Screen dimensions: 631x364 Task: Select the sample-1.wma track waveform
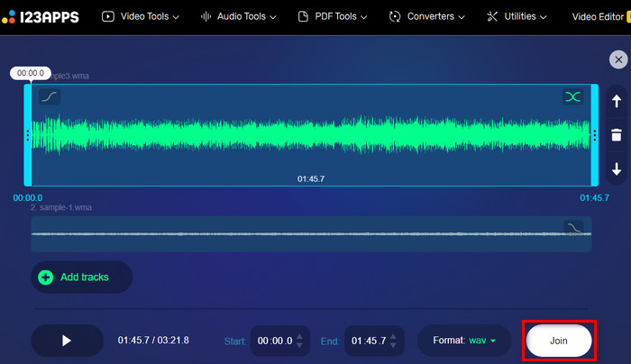(311, 234)
